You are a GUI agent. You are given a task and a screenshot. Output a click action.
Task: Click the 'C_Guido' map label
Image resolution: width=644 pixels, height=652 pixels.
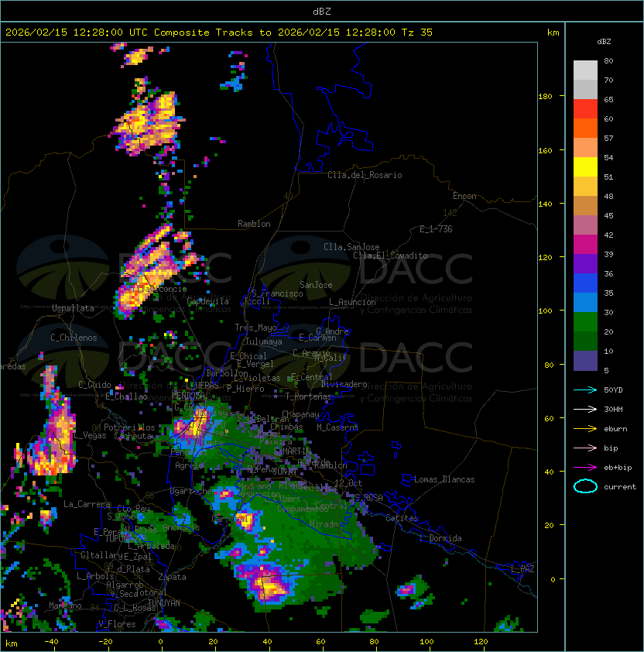(94, 385)
